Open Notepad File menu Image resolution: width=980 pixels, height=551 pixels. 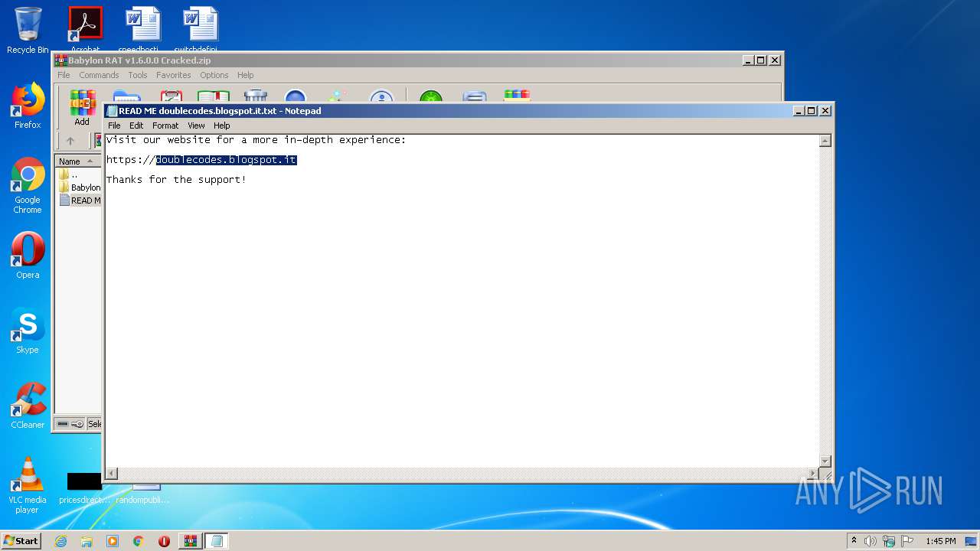[x=114, y=126]
